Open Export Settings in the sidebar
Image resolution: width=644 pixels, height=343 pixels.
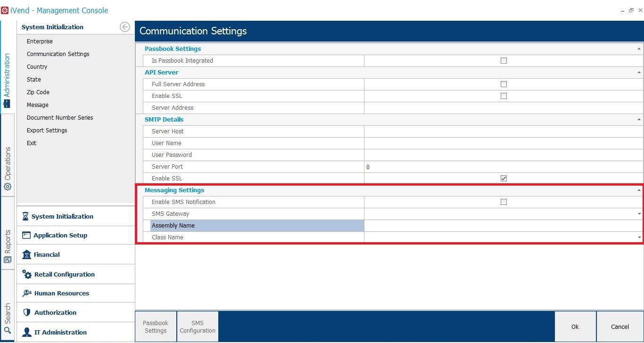tap(47, 131)
